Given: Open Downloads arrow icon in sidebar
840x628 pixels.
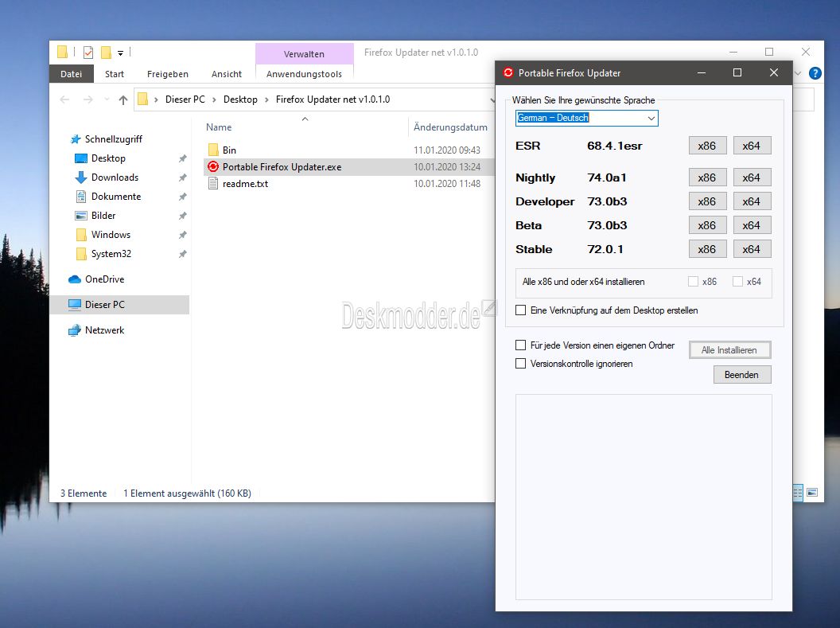Looking at the screenshot, I should (81, 177).
